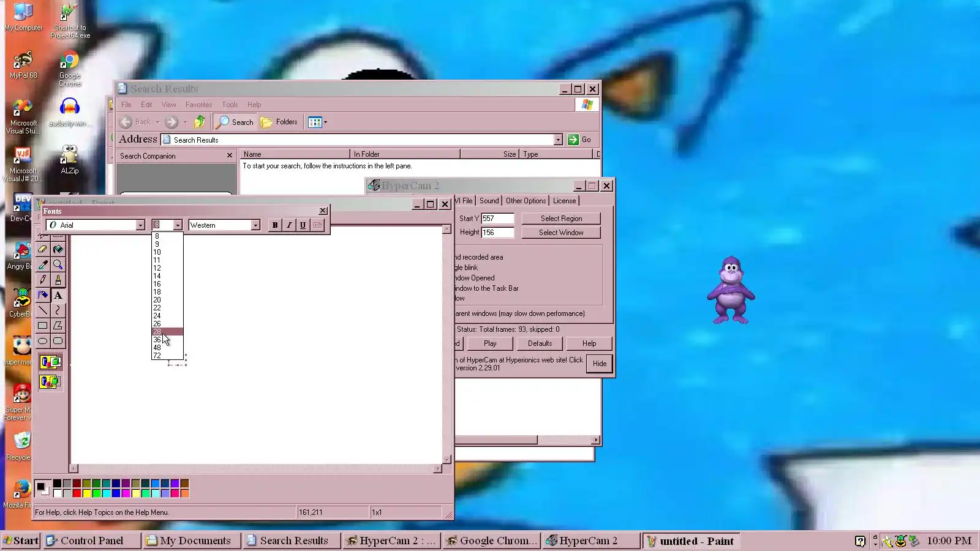Open the Arial font name dropdown
Image resolution: width=980 pixels, height=551 pixels.
140,225
